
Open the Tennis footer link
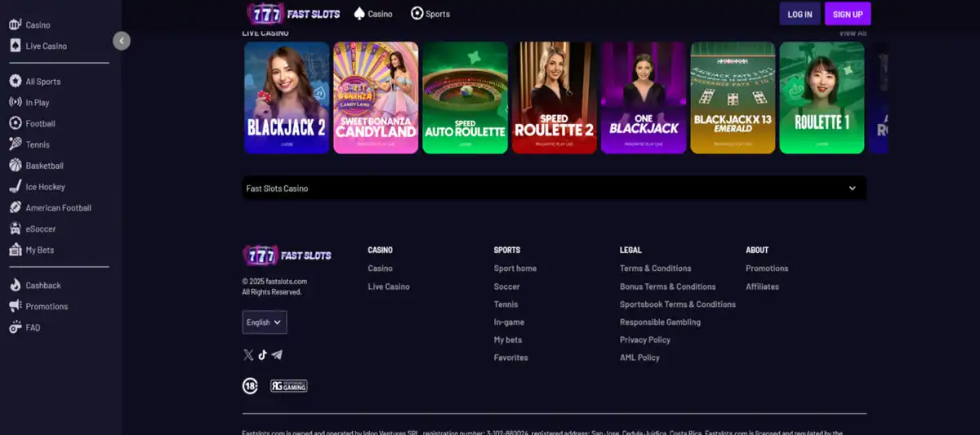[506, 304]
